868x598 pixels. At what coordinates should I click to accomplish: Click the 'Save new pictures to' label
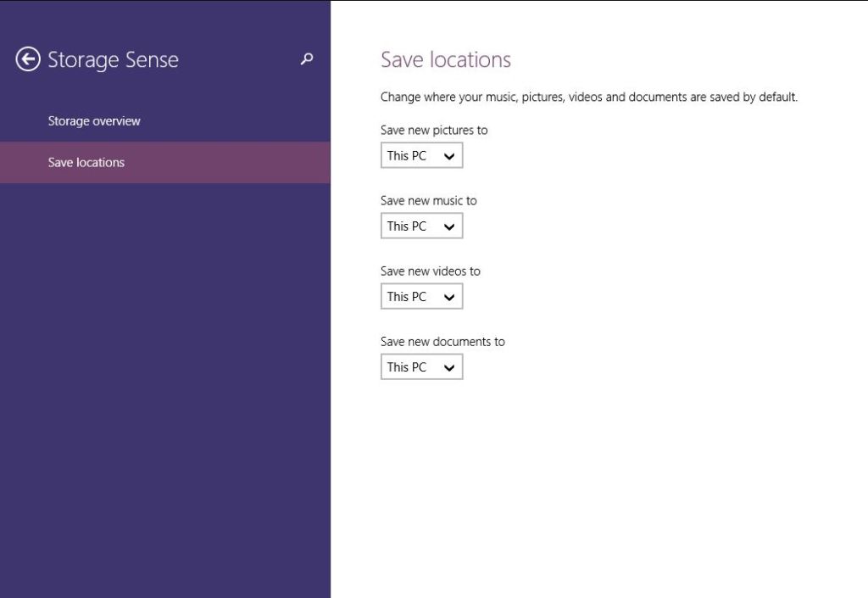(x=434, y=130)
